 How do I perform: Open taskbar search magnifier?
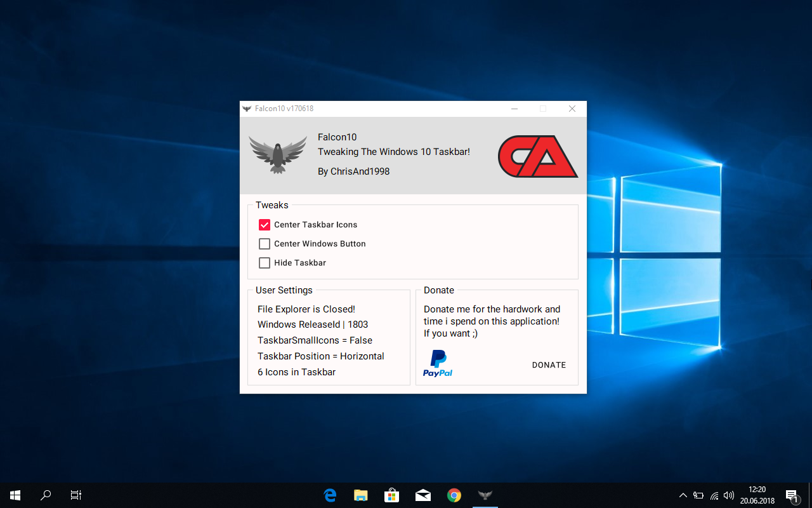point(46,495)
